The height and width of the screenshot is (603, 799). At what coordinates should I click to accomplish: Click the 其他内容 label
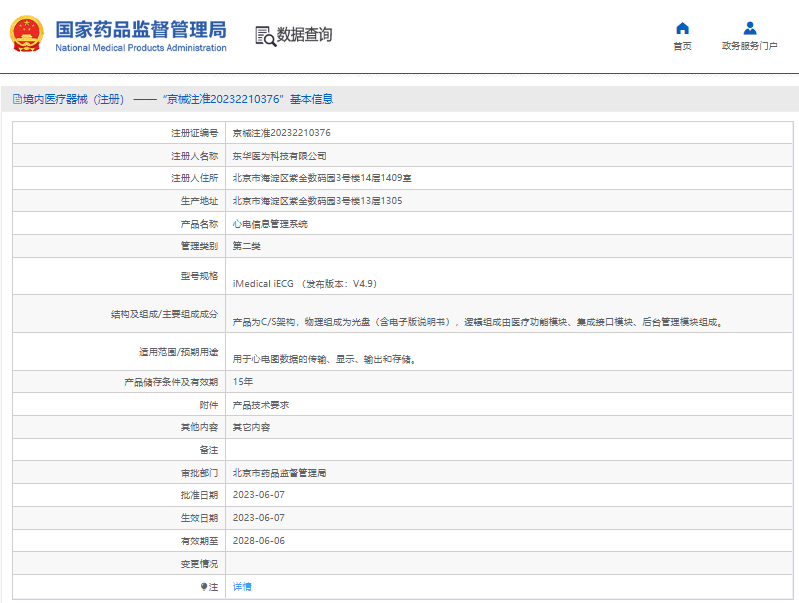click(199, 427)
